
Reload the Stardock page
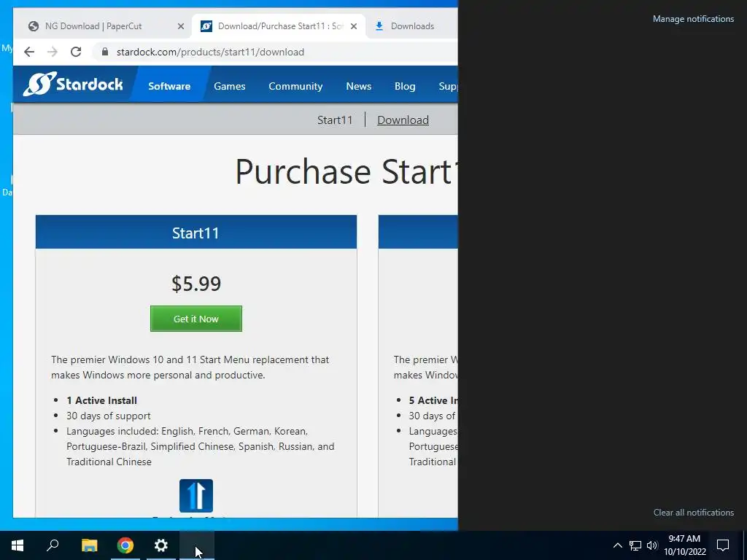[76, 52]
